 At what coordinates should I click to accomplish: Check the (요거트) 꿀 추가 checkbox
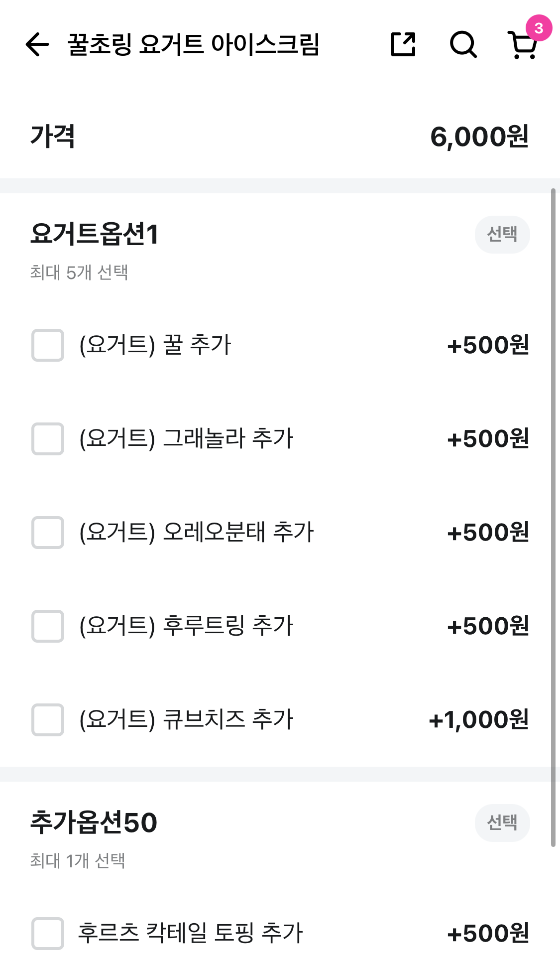pos(48,345)
